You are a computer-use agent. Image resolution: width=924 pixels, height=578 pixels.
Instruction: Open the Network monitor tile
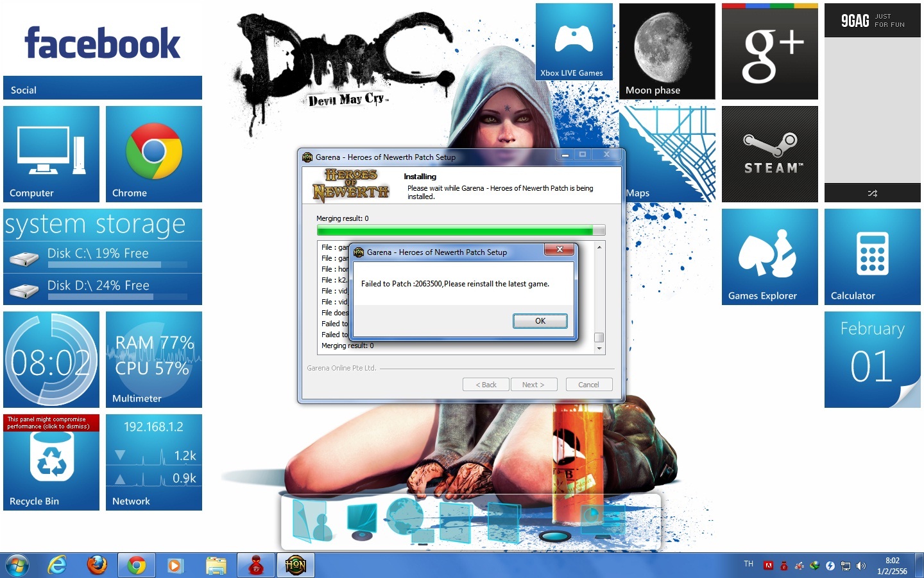pyautogui.click(x=154, y=462)
